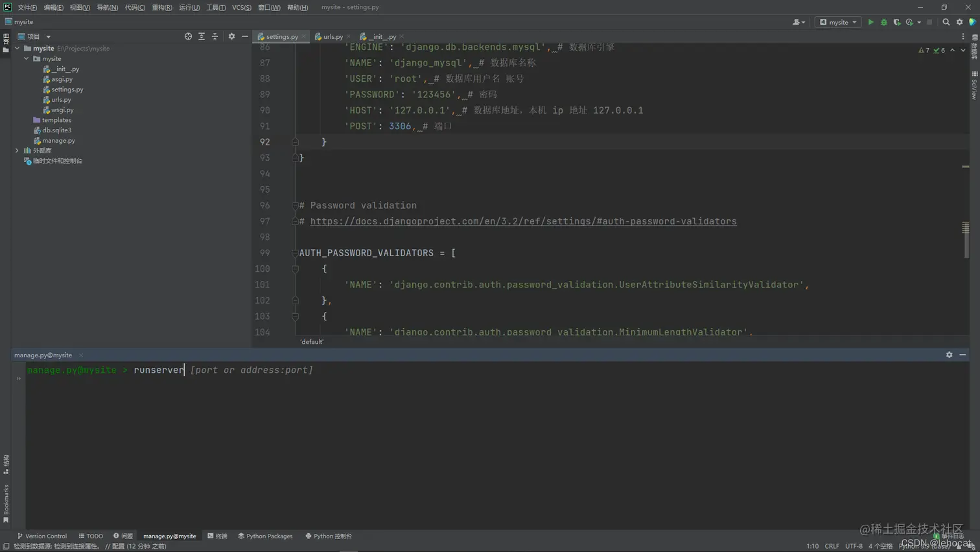
Task: Collapse the inner mysite package folder
Action: [27, 58]
